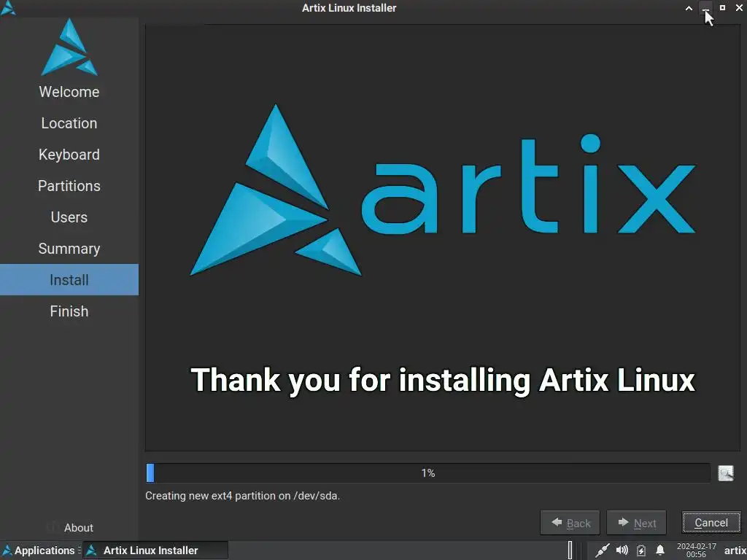
Task: Select the Finish step in the sidebar
Action: coord(69,311)
